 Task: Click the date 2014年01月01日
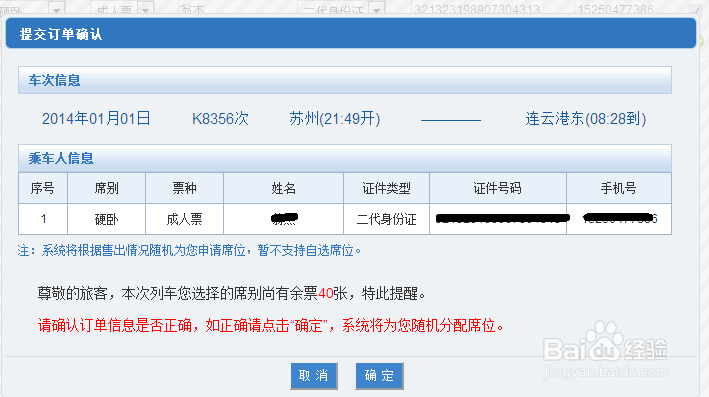pyautogui.click(x=96, y=118)
